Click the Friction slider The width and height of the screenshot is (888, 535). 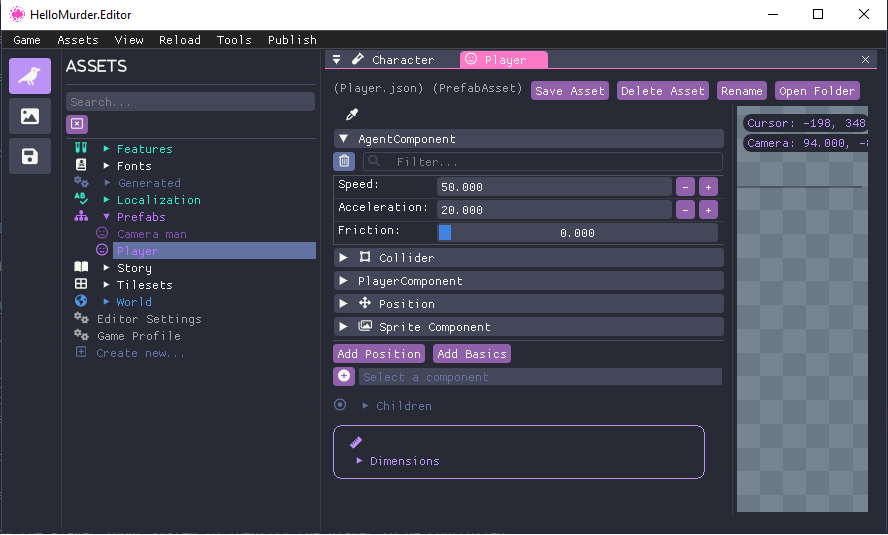(x=577, y=233)
